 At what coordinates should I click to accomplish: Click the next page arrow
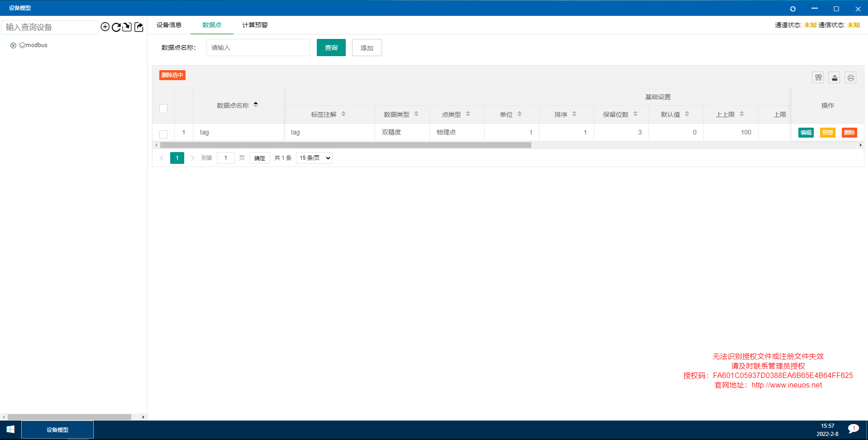(x=192, y=158)
